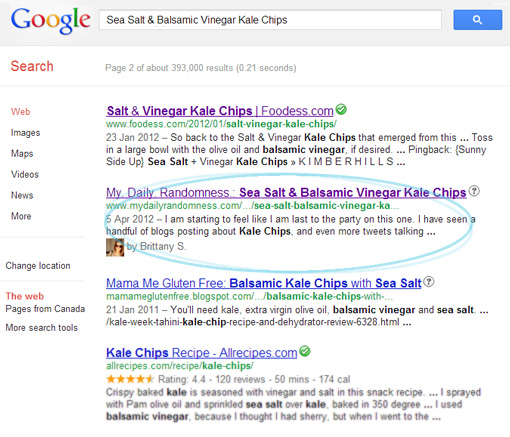Click question mark icon beside My Daily Randomness
510x437 pixels.
(474, 191)
